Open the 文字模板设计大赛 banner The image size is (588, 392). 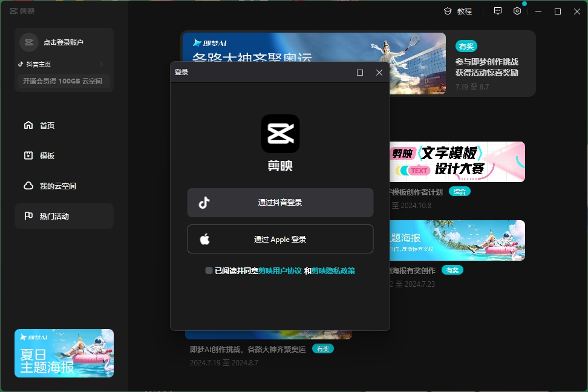tap(457, 162)
